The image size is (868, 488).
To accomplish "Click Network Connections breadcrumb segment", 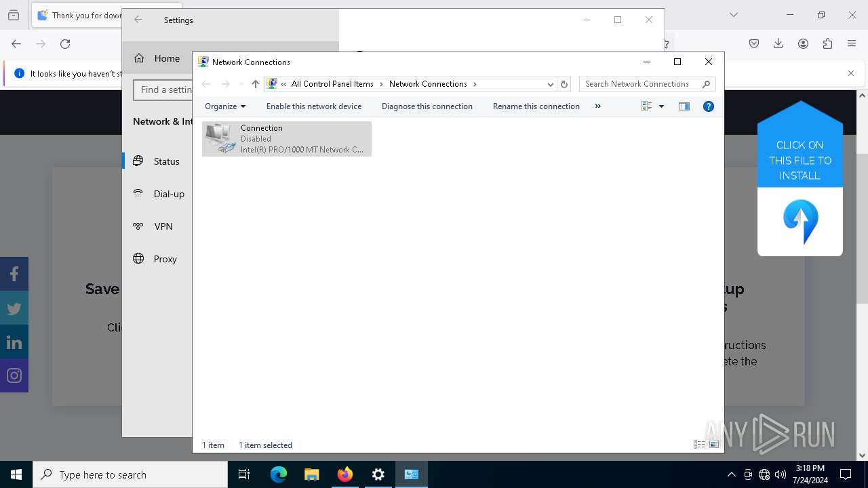I will pyautogui.click(x=428, y=84).
